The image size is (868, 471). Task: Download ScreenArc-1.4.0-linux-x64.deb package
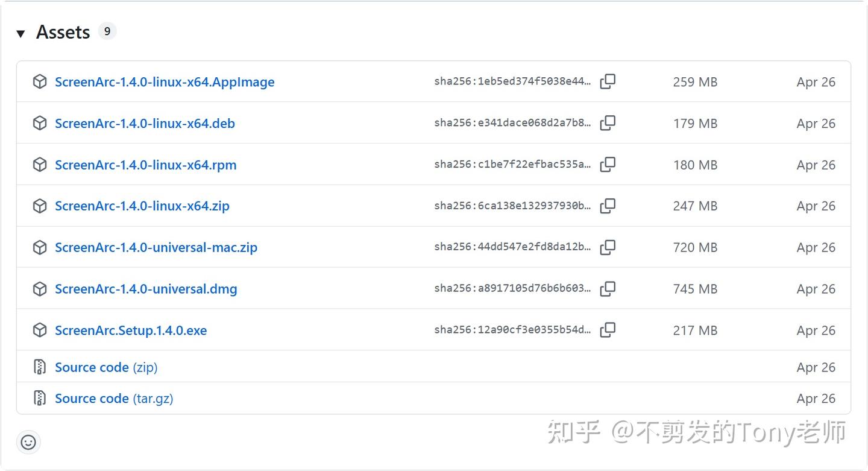145,124
